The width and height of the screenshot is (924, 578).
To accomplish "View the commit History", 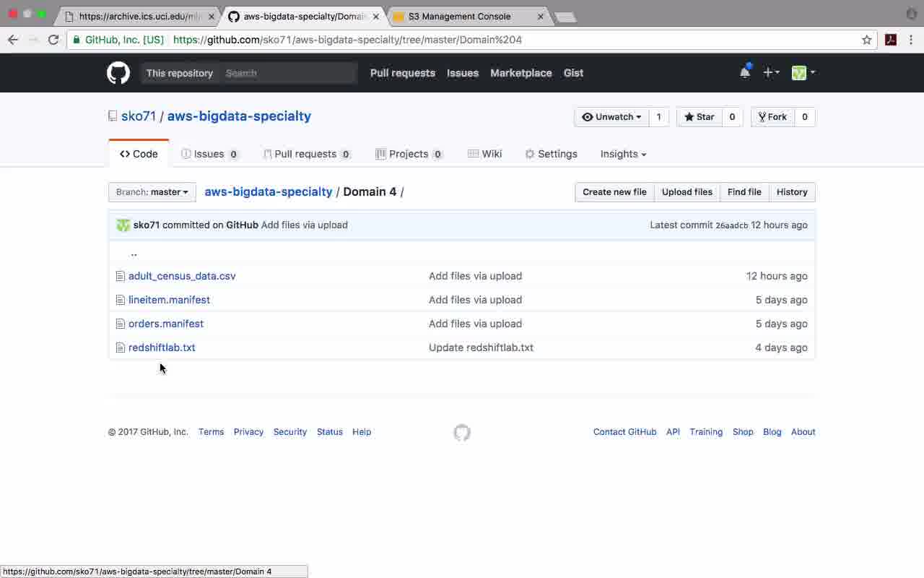I will (792, 192).
